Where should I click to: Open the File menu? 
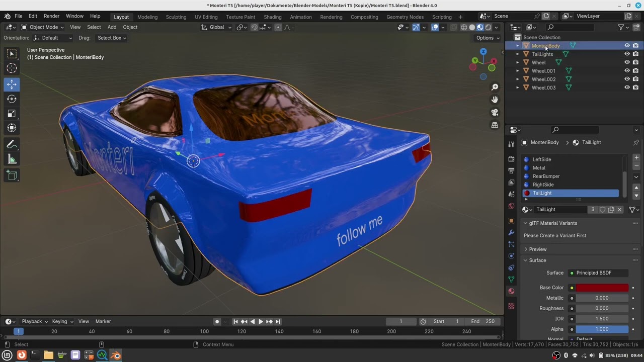(18, 16)
